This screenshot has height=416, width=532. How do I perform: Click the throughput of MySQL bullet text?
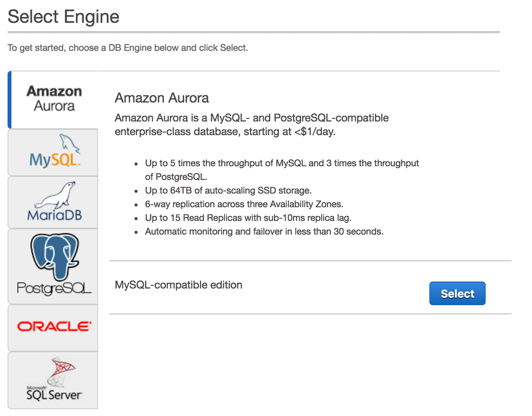[x=282, y=170]
